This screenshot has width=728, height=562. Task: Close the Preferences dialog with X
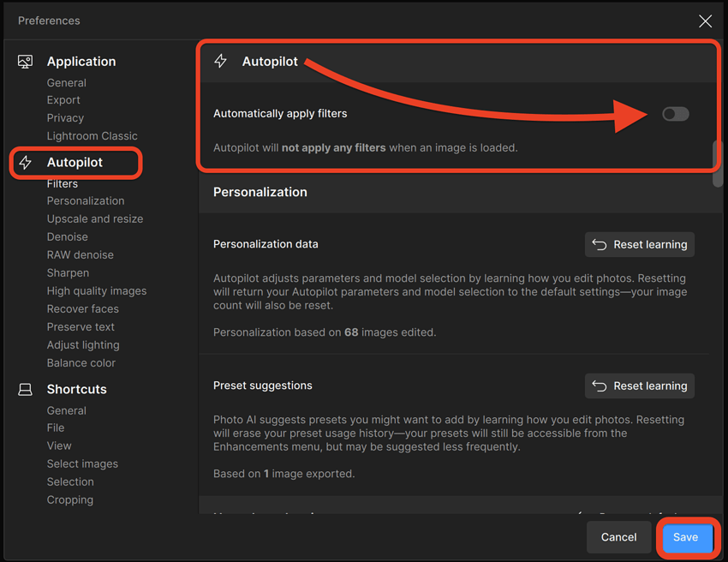tap(705, 21)
